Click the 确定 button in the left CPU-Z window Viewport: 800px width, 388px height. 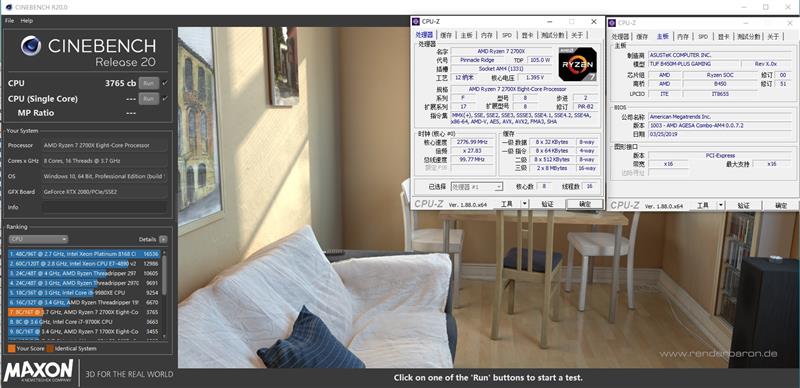tap(585, 204)
